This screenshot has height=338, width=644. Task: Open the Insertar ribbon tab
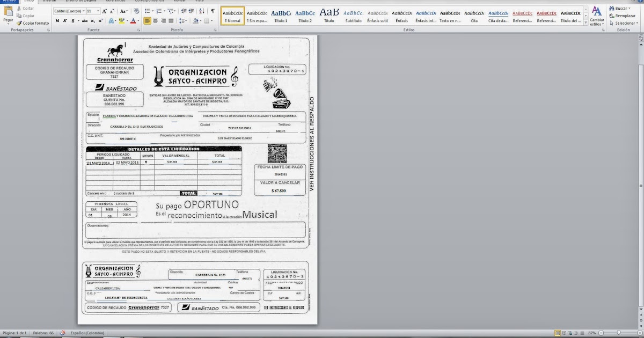[49, 2]
